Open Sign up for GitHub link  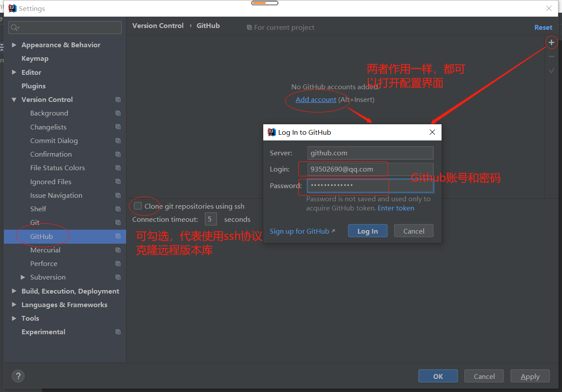pos(302,231)
